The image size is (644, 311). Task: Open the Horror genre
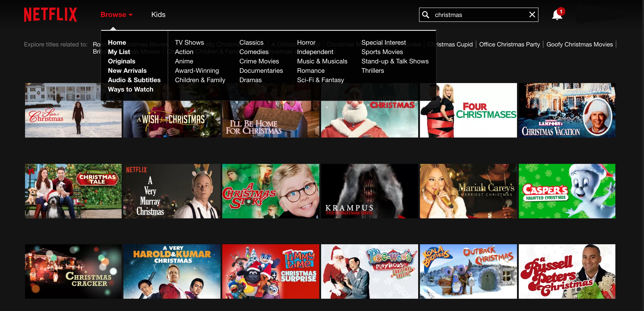306,42
